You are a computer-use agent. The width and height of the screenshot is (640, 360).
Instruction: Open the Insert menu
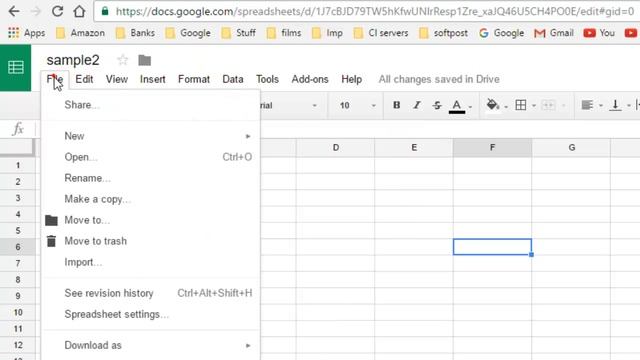coord(153,79)
